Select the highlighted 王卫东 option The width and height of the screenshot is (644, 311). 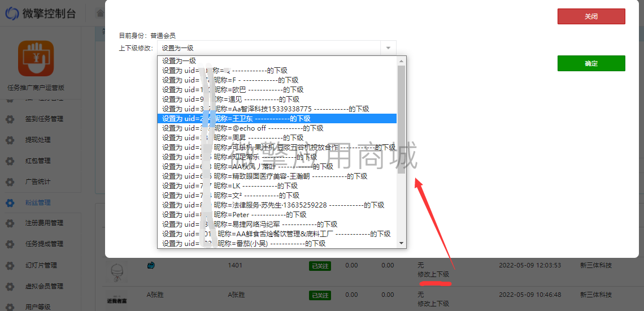[x=277, y=119]
